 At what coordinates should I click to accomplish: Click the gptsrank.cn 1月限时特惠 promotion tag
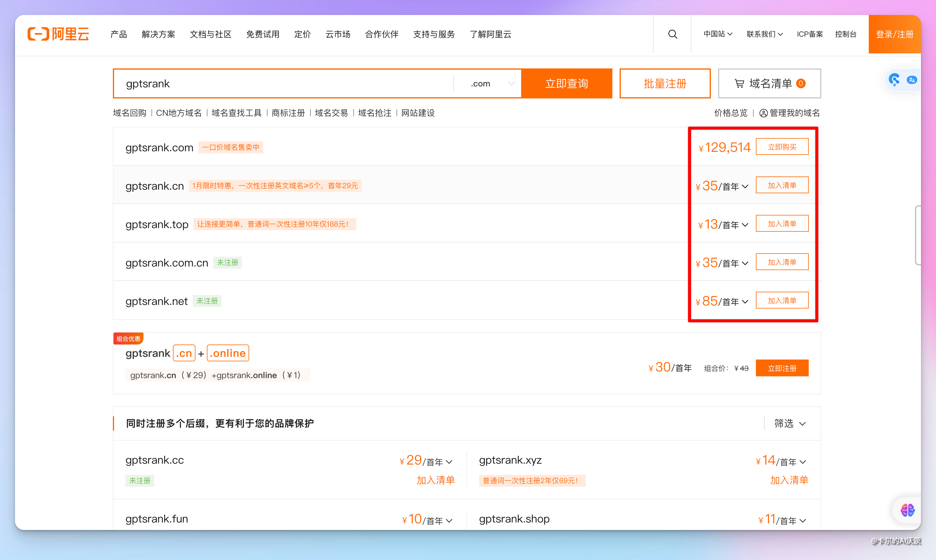point(275,186)
